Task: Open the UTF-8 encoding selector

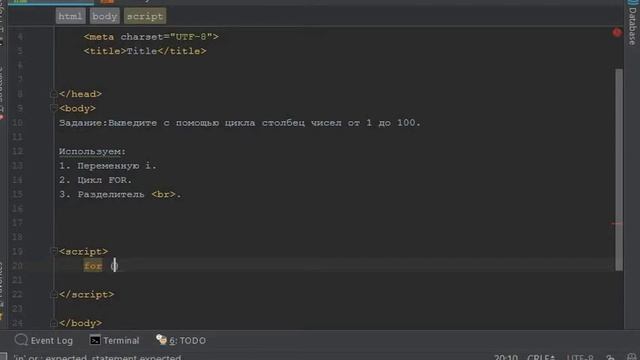Action: (x=580, y=357)
